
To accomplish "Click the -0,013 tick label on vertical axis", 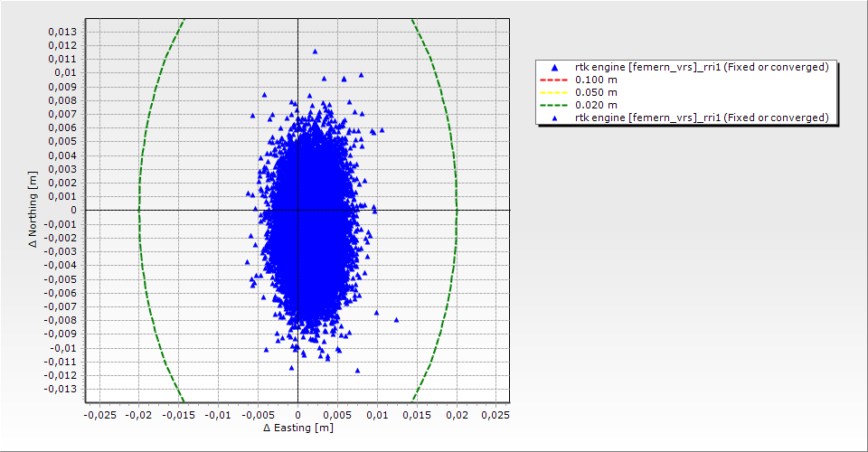I will click(x=59, y=389).
